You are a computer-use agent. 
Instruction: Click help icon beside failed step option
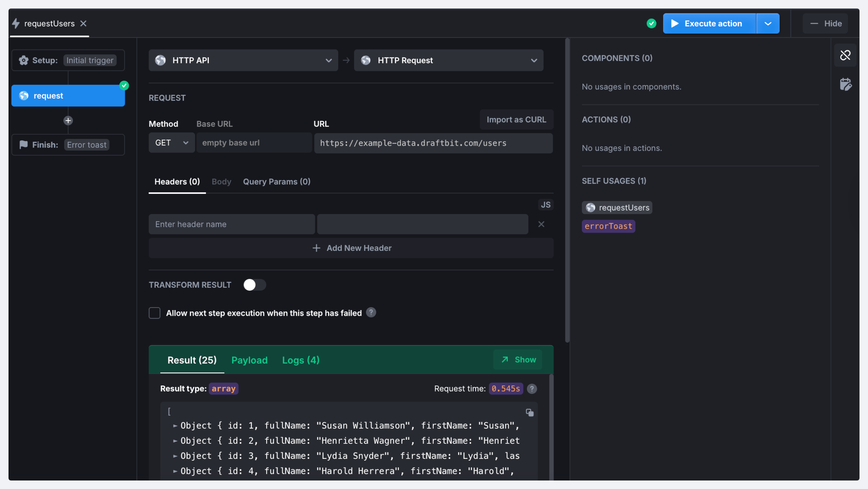[371, 313]
